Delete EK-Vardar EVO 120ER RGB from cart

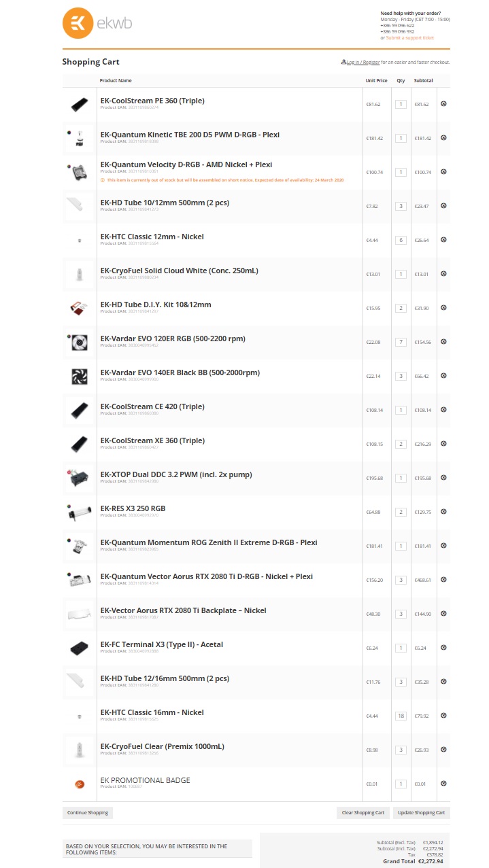pyautogui.click(x=443, y=342)
